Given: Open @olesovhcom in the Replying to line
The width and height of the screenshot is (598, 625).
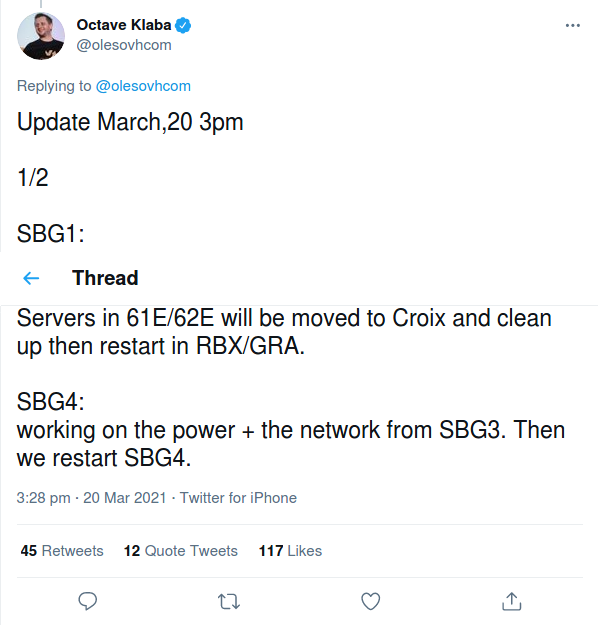Looking at the screenshot, I should (x=143, y=86).
